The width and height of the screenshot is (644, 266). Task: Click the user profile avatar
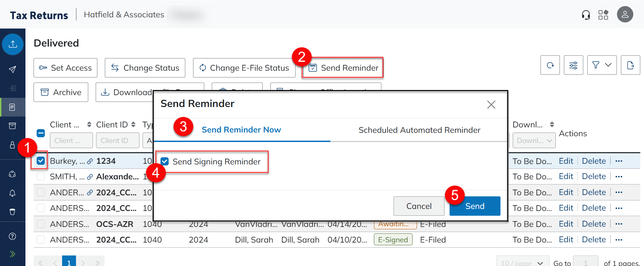coord(625,15)
